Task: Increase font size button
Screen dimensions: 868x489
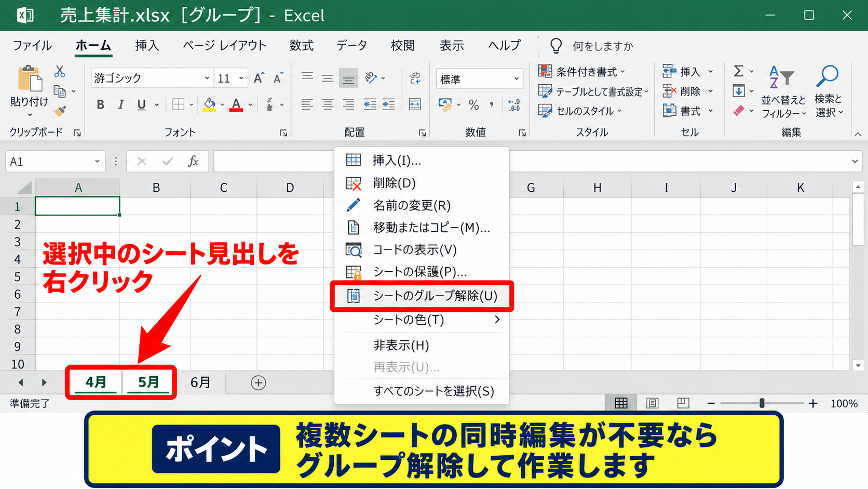Action: tap(259, 78)
